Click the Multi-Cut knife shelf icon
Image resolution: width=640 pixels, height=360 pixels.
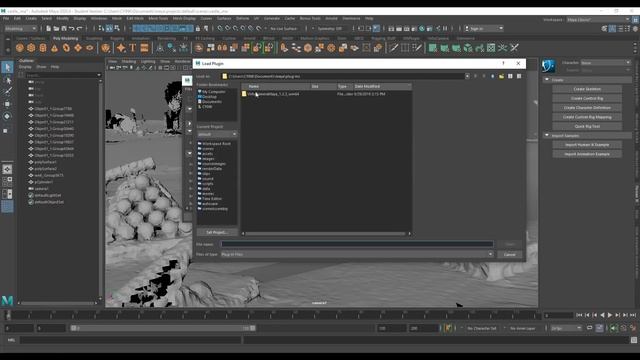click(393, 48)
